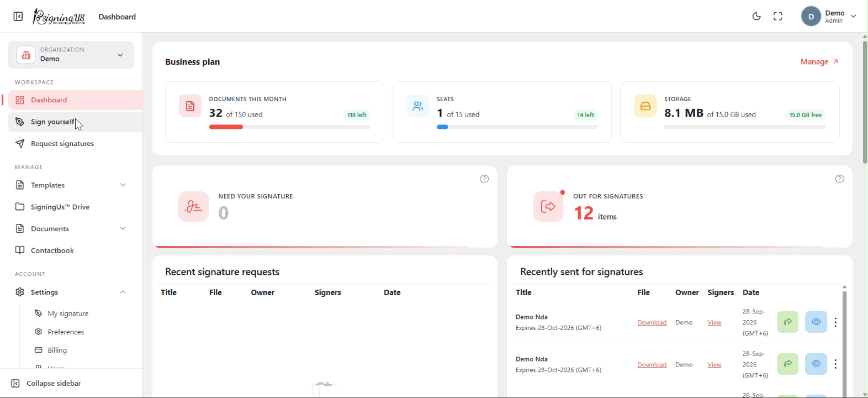Toggle sidebar panel icon beside the logo

pos(18,17)
